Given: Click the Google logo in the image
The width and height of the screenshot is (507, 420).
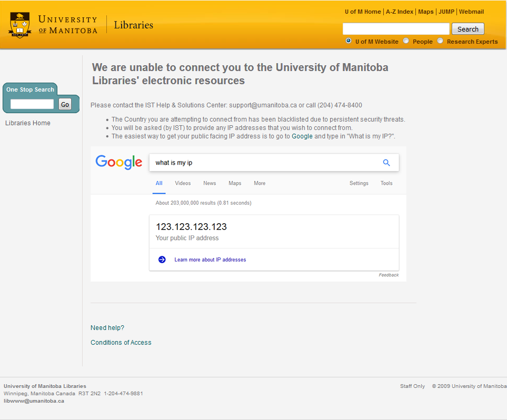Looking at the screenshot, I should point(119,162).
